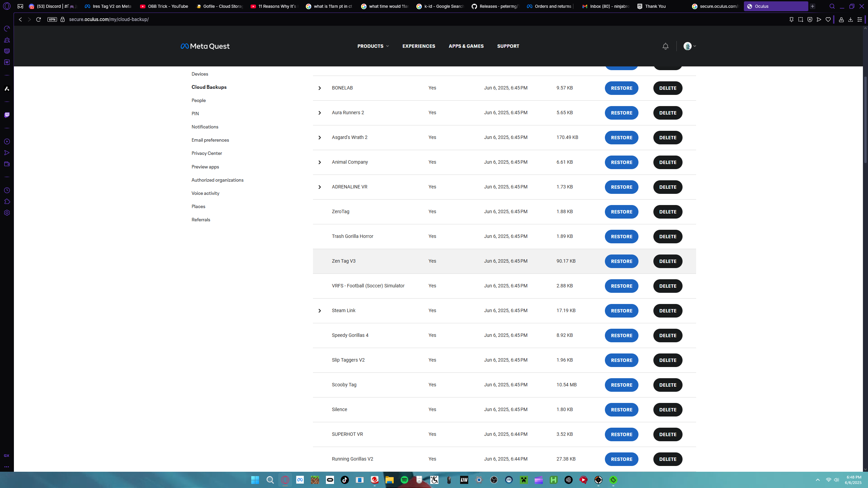
Task: Open Windows Start menu
Action: pyautogui.click(x=255, y=480)
